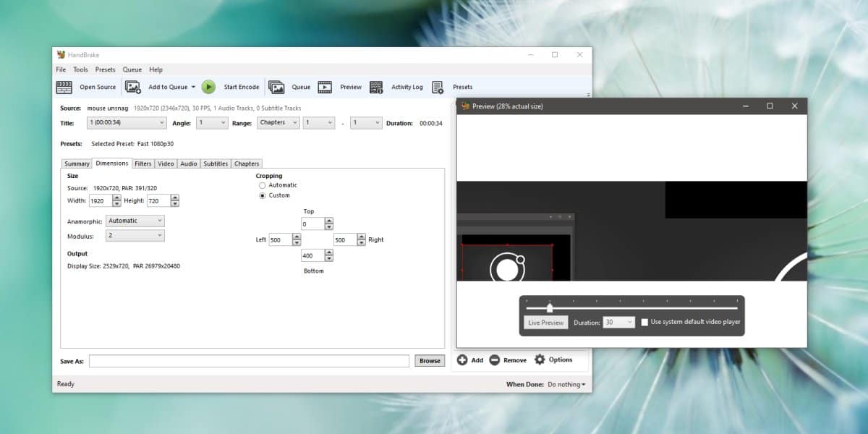Open the Add to Queue dropdown arrow
The image size is (868, 434).
click(x=193, y=87)
